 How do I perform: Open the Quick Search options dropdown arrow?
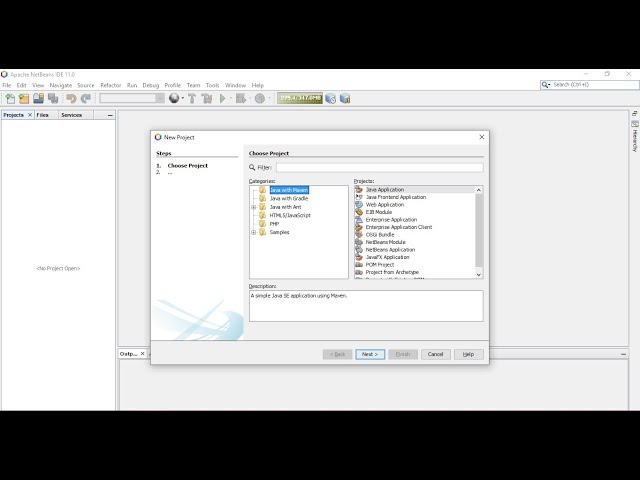pyautogui.click(x=549, y=85)
